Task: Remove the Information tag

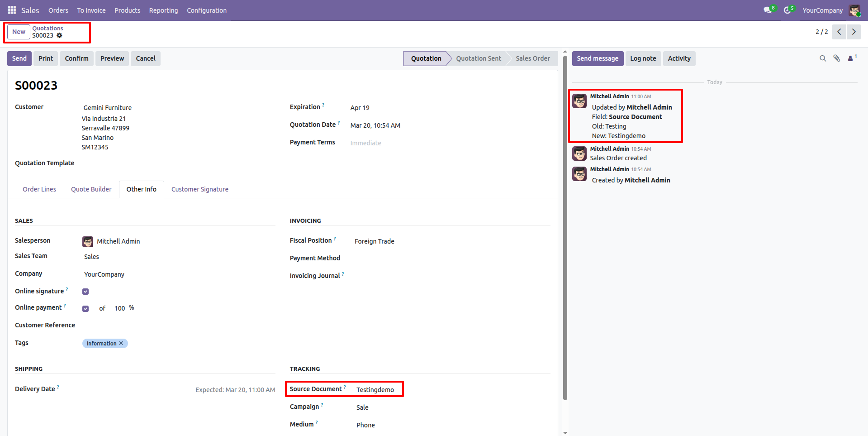Action: point(121,343)
